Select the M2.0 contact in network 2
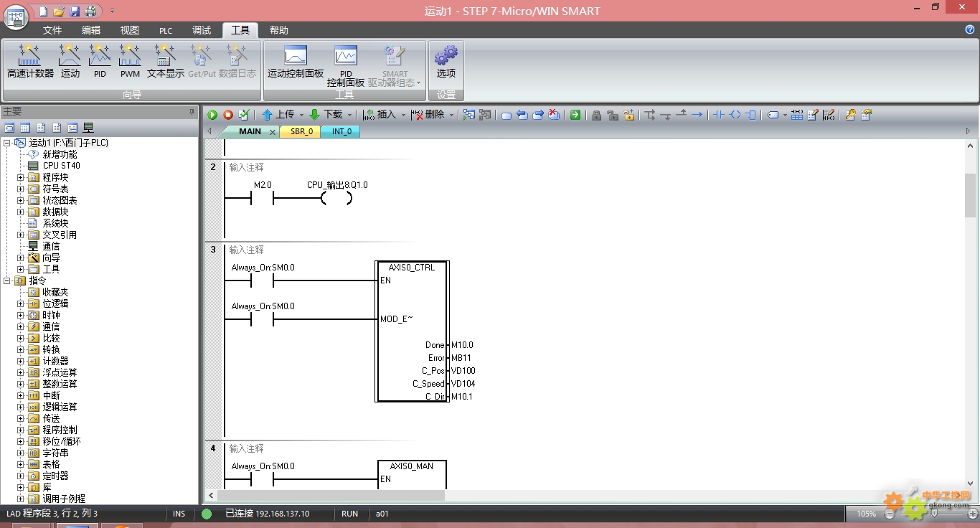The image size is (980, 528). (263, 198)
